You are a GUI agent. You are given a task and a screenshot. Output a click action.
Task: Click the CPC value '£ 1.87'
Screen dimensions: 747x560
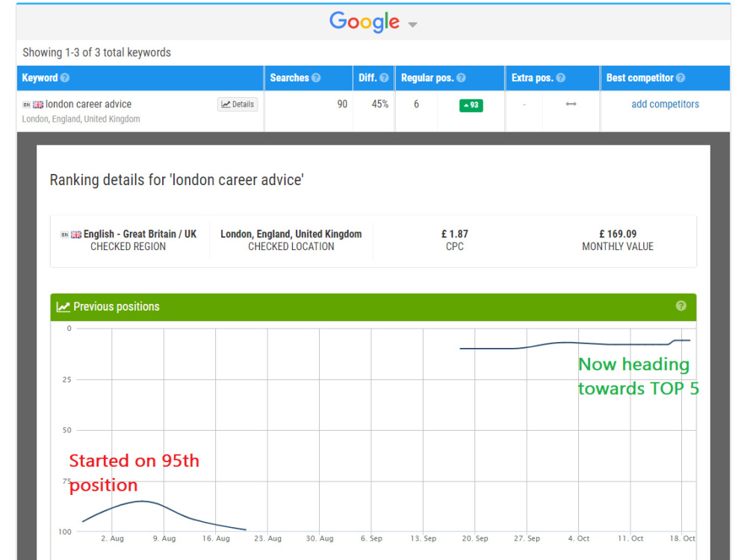click(454, 234)
